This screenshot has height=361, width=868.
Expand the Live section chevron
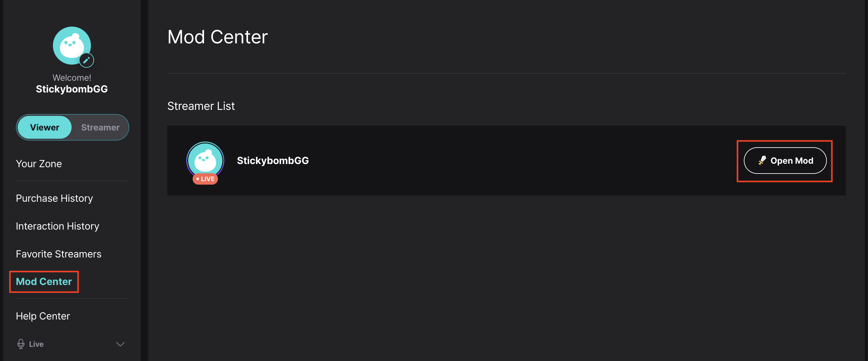point(120,344)
